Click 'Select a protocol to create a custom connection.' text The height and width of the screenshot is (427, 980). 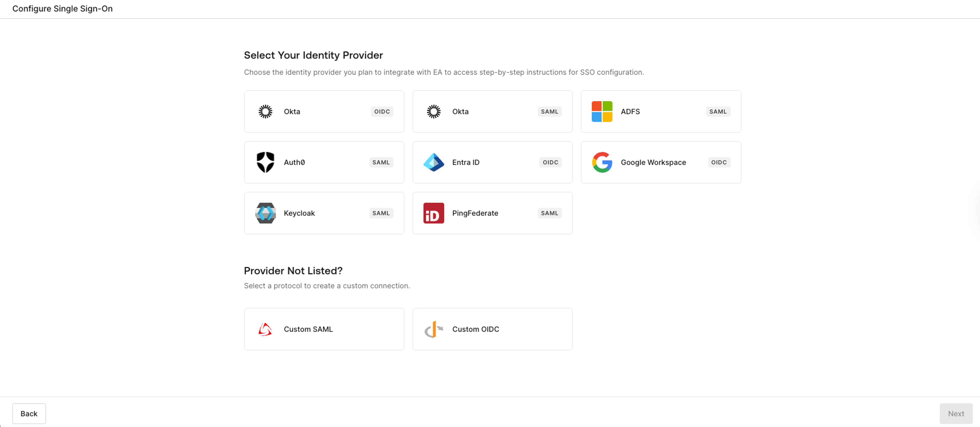(x=327, y=286)
